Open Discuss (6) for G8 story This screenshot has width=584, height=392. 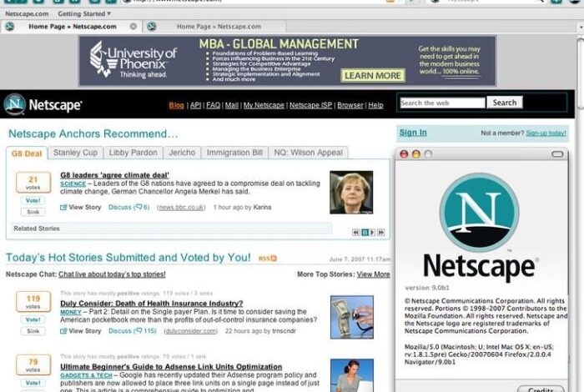[x=128, y=208]
